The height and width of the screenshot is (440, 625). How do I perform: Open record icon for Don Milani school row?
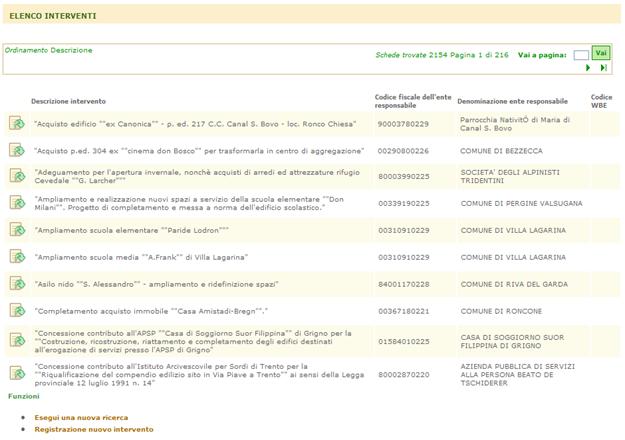tap(17, 202)
